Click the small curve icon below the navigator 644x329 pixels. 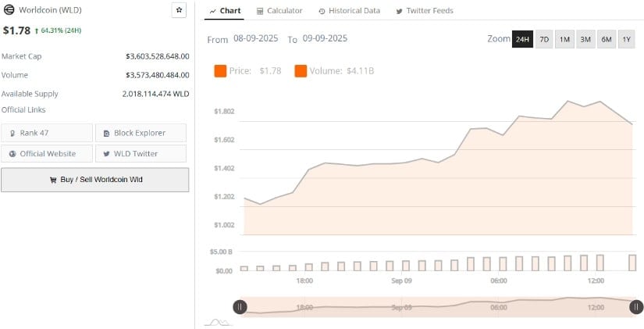[218, 322]
